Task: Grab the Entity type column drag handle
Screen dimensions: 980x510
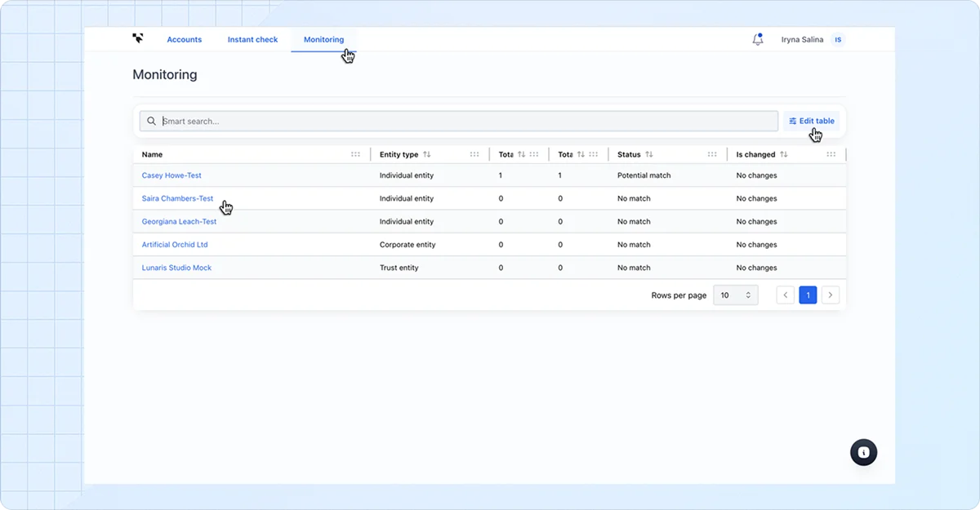Action: pyautogui.click(x=474, y=154)
